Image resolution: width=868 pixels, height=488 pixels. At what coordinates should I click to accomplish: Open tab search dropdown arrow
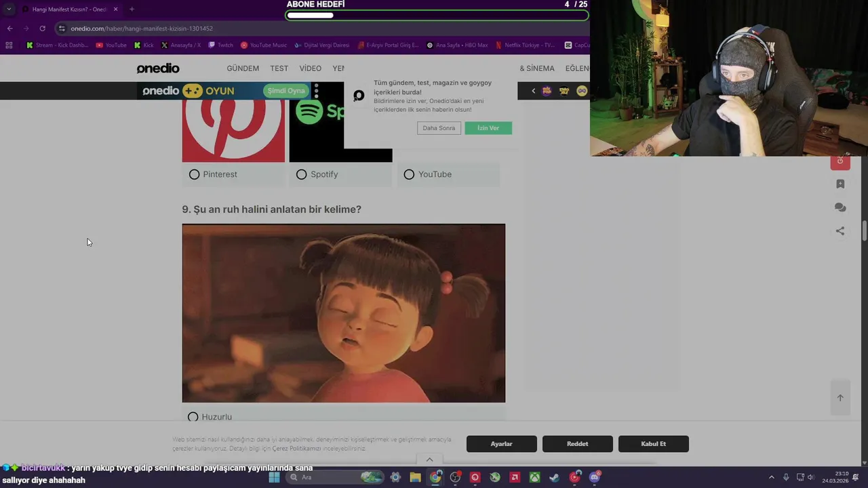9,9
